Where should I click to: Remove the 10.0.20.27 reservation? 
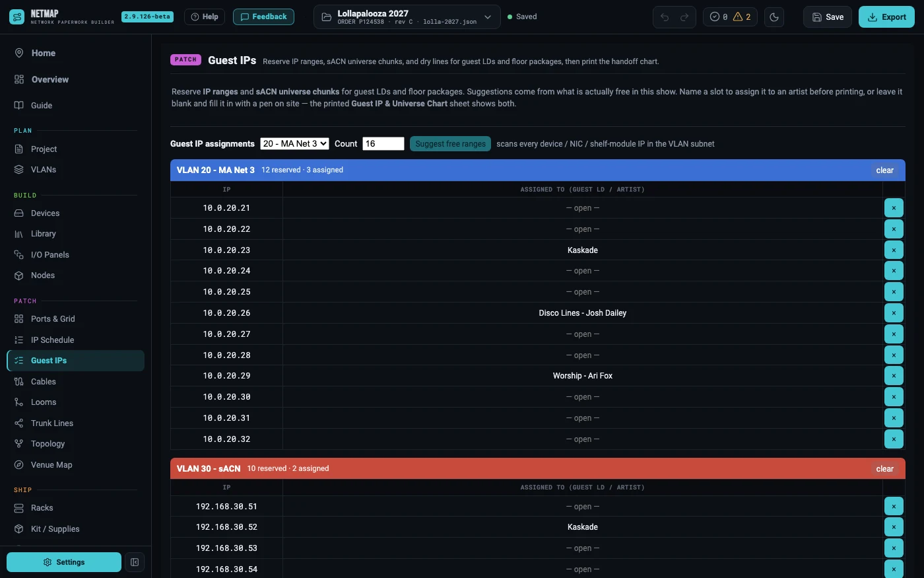click(894, 334)
